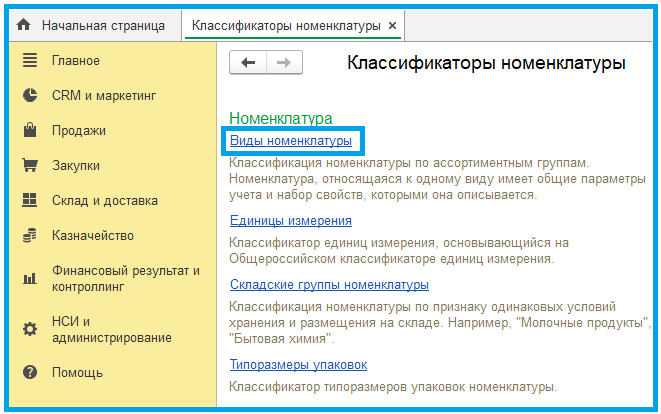Click the Закупки shopping cart icon
Viewport: 661px width, 414px height.
click(29, 166)
